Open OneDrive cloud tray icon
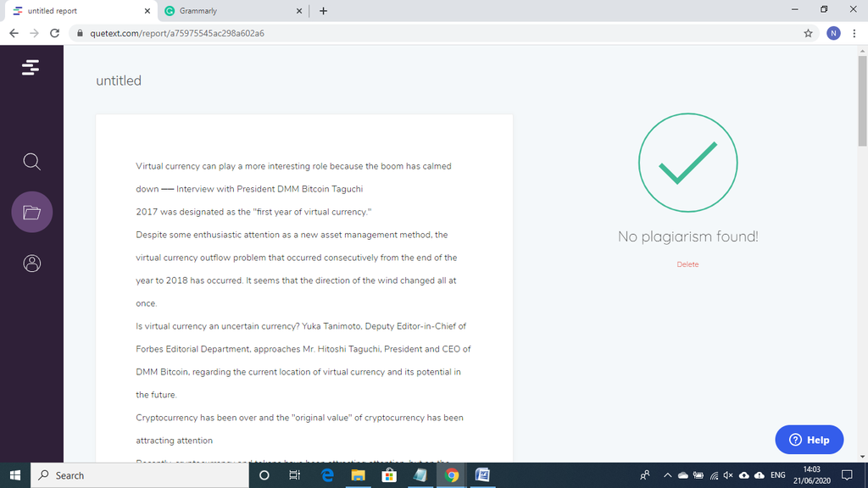868x488 pixels. click(683, 475)
